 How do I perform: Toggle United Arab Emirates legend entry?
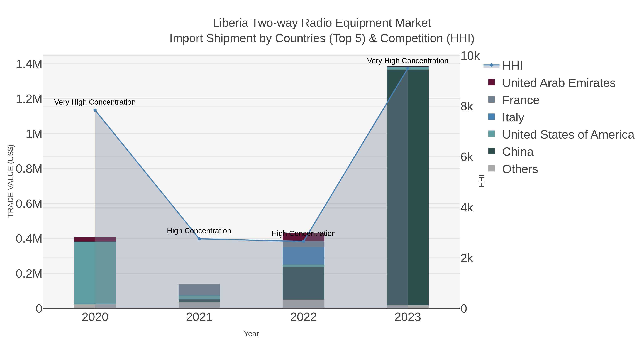552,83
